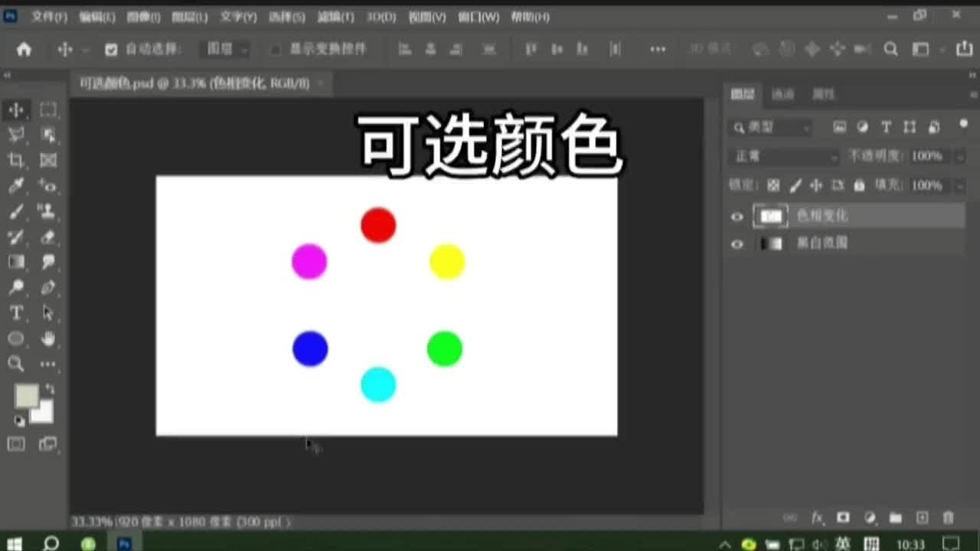Click the foreground color swatch
Screen dimensions: 980x551
(x=28, y=395)
